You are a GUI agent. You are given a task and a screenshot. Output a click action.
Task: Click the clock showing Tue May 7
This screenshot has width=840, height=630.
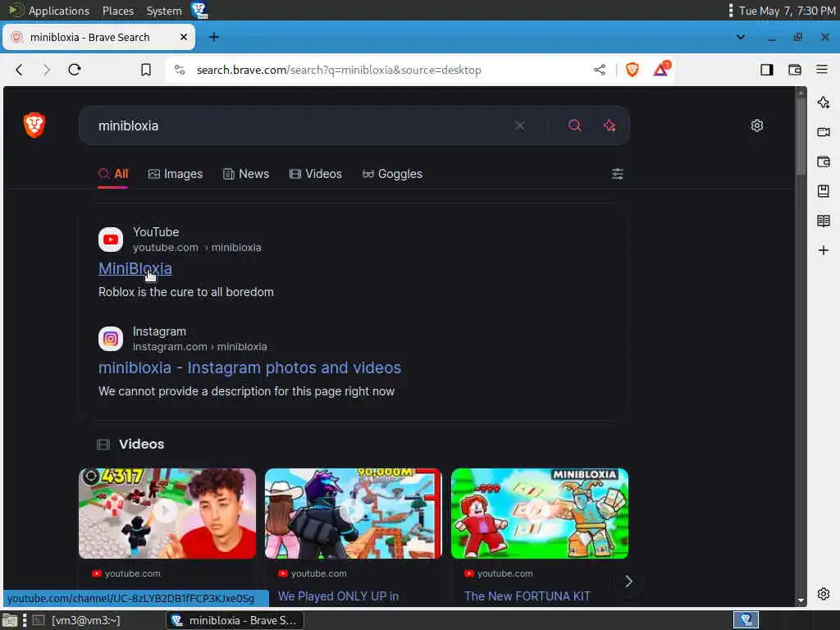787,11
